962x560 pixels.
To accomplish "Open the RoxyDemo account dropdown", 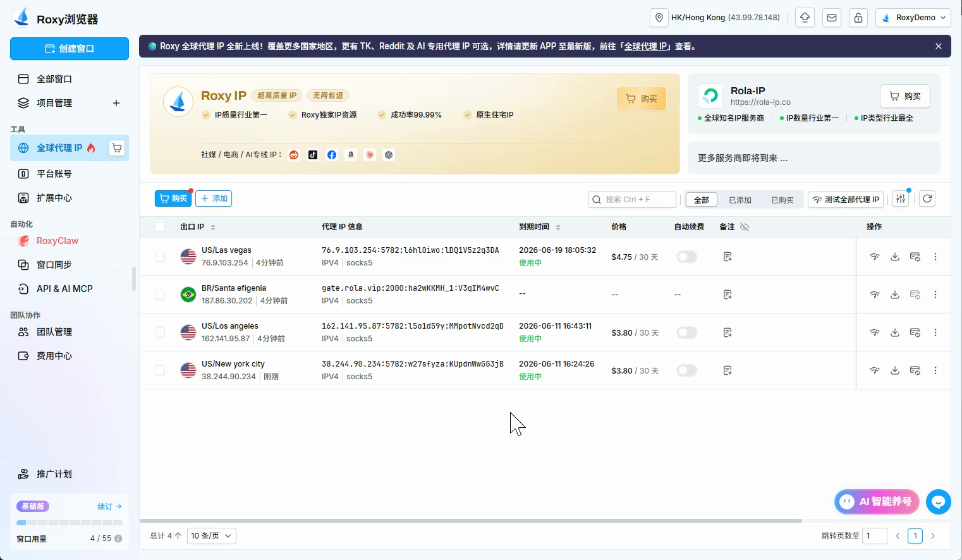I will (x=913, y=18).
